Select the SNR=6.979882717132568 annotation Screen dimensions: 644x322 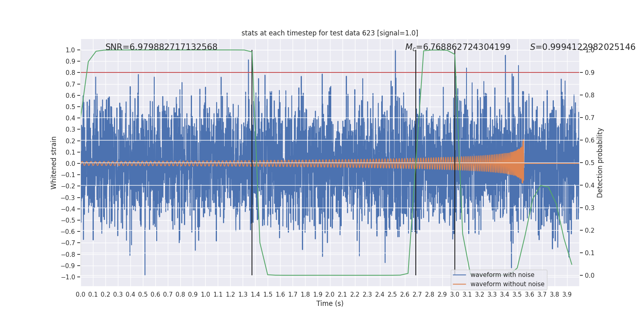161,47
